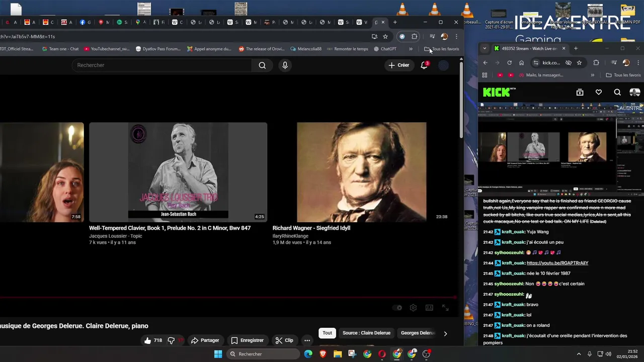Bookmark this page with star in YouTube window

[385, 36]
